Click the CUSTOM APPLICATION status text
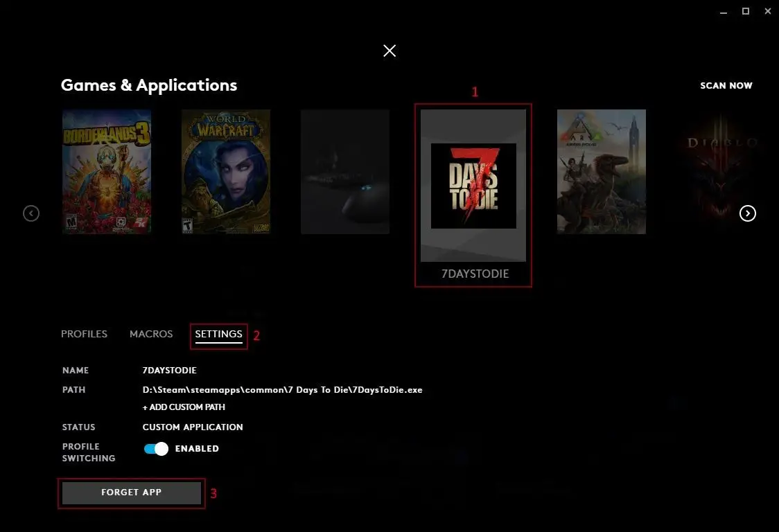The height and width of the screenshot is (532, 779). tap(193, 427)
